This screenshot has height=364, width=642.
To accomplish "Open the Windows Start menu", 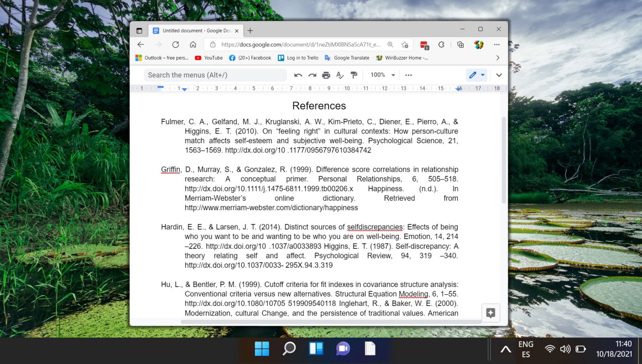I will click(x=262, y=349).
